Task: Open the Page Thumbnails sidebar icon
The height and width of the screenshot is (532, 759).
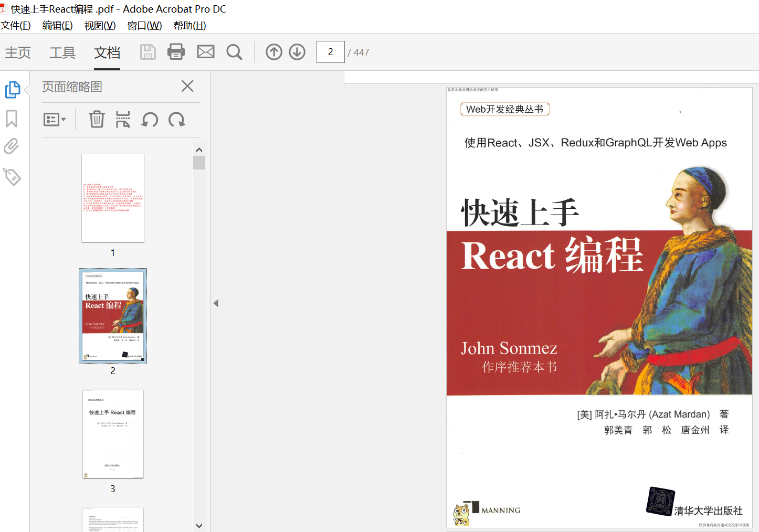Action: [x=13, y=90]
